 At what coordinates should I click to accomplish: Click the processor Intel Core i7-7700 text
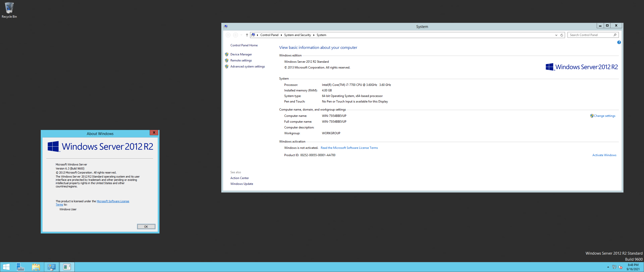(x=356, y=85)
